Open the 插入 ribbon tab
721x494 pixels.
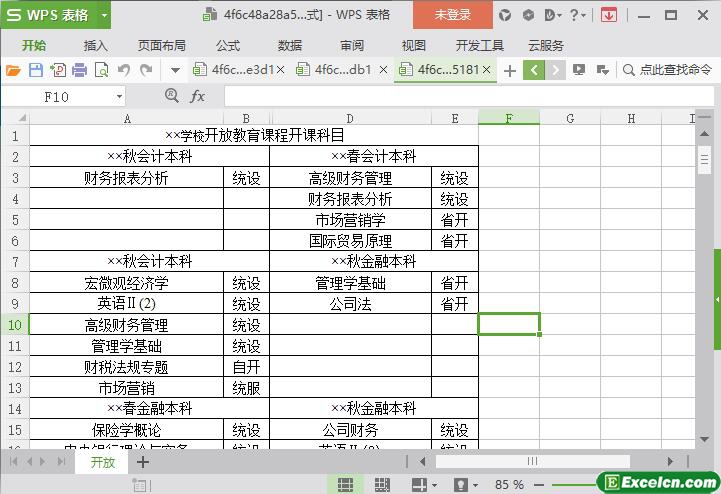pyautogui.click(x=96, y=46)
